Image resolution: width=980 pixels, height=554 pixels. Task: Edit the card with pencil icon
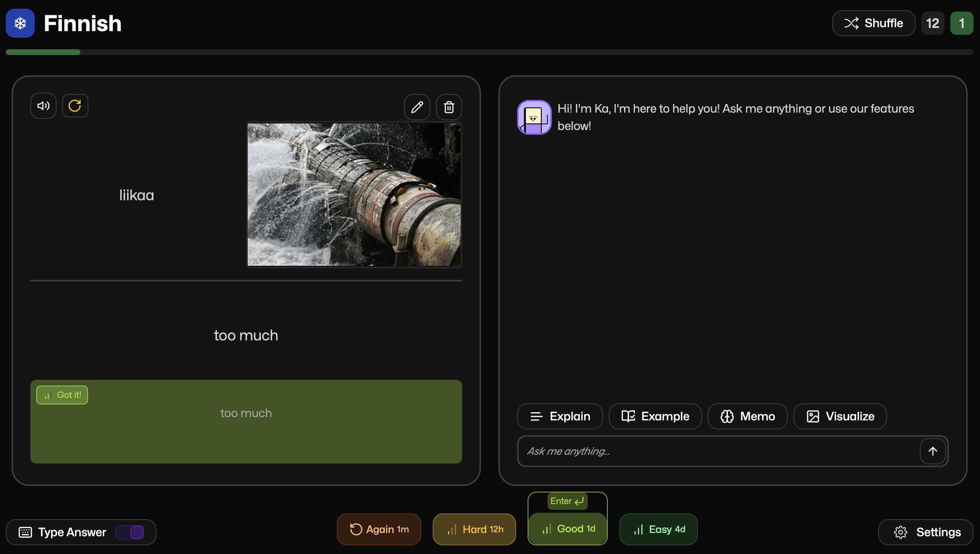(x=417, y=107)
